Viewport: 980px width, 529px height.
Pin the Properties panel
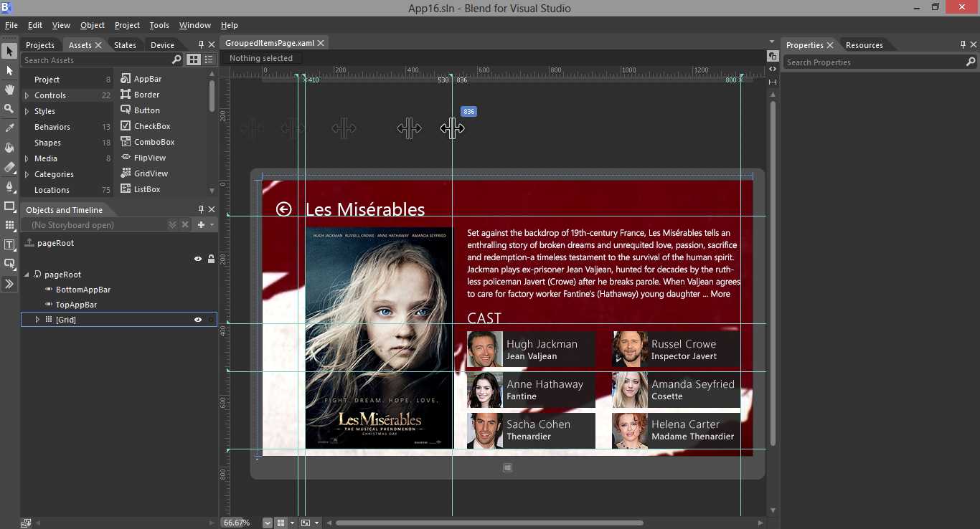pos(963,44)
